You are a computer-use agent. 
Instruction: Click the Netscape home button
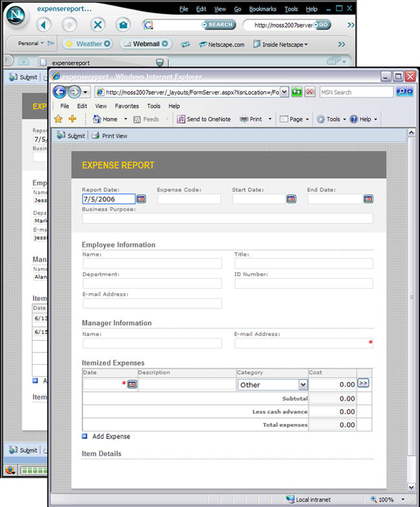pos(123,25)
